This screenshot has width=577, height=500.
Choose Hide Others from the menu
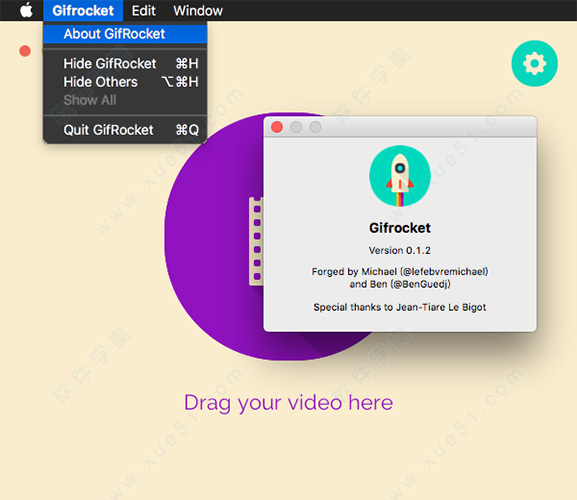[x=125, y=82]
